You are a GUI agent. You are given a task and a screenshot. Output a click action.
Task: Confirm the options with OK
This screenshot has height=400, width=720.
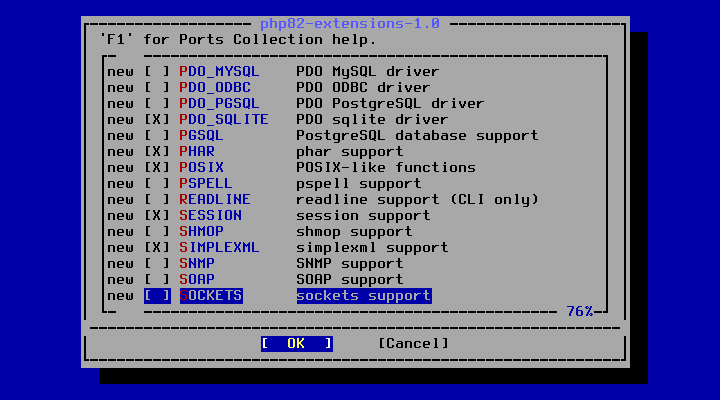[x=297, y=344]
